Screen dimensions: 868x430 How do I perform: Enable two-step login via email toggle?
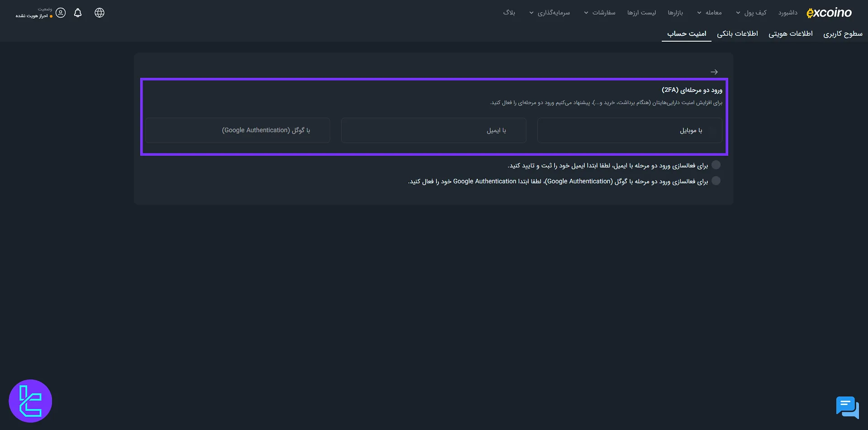(x=716, y=165)
